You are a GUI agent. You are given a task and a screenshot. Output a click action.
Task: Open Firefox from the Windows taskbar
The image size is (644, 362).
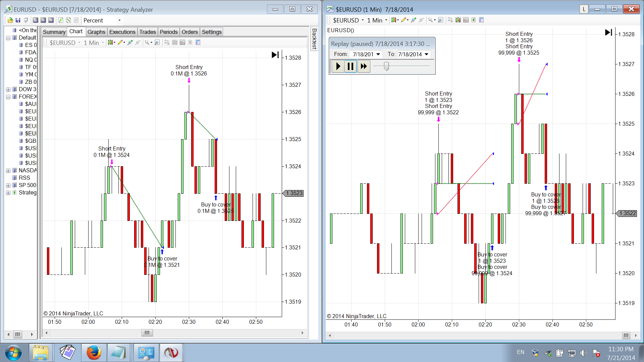94,353
